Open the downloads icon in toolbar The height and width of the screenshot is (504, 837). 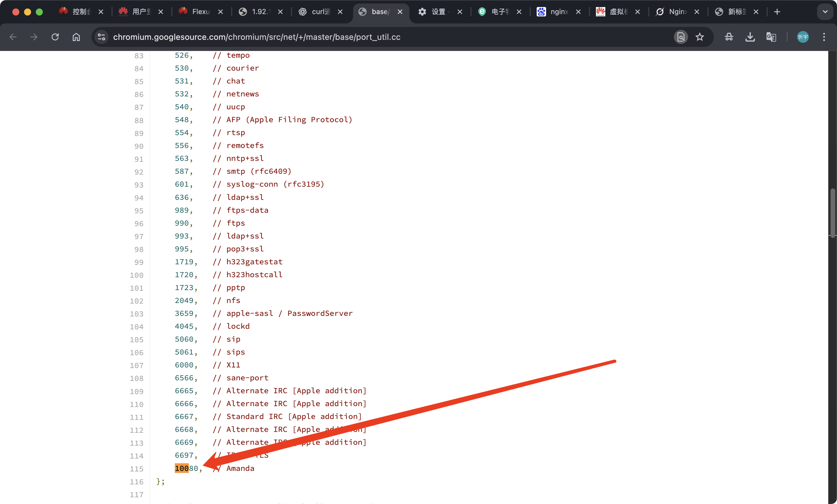750,37
